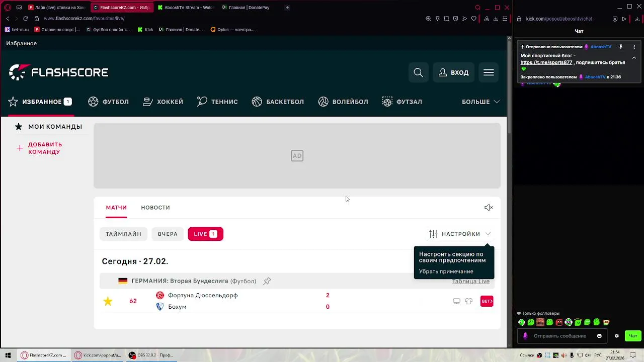
Task: Open lineups shirt icon for Fortuna match
Action: coord(469,301)
